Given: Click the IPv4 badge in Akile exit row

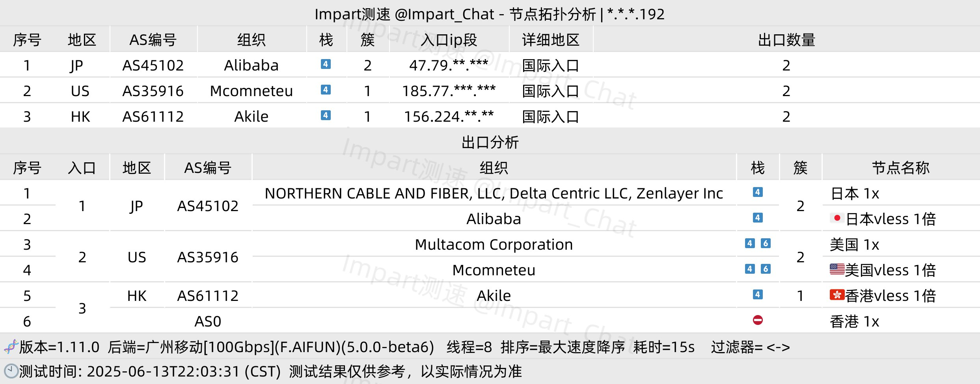Looking at the screenshot, I should click(x=758, y=295).
